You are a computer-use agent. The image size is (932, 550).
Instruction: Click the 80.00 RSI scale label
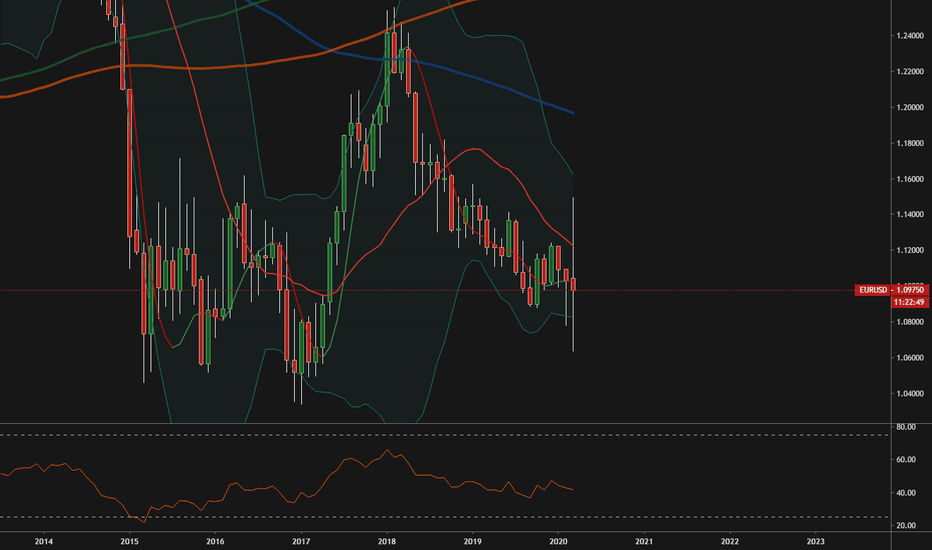point(906,427)
